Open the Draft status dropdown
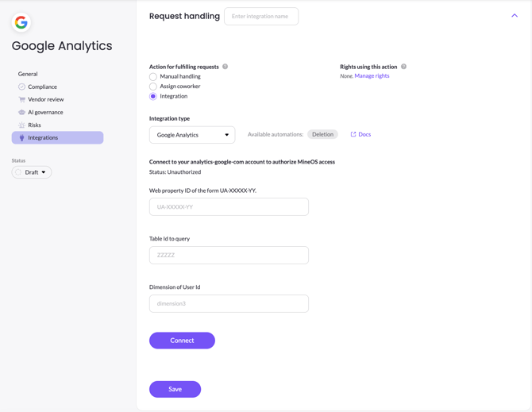The width and height of the screenshot is (532, 412). (x=32, y=172)
